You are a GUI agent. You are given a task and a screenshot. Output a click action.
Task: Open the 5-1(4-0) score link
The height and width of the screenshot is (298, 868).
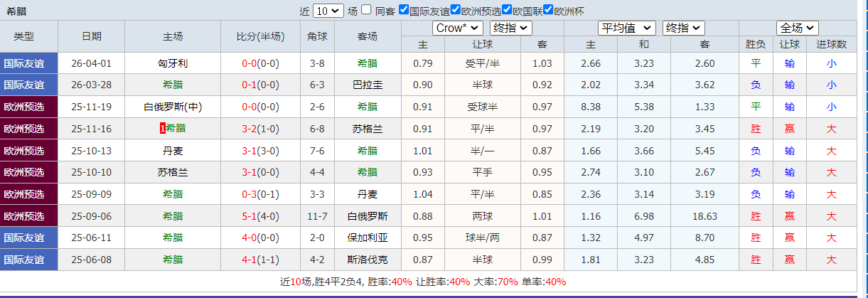(x=260, y=216)
